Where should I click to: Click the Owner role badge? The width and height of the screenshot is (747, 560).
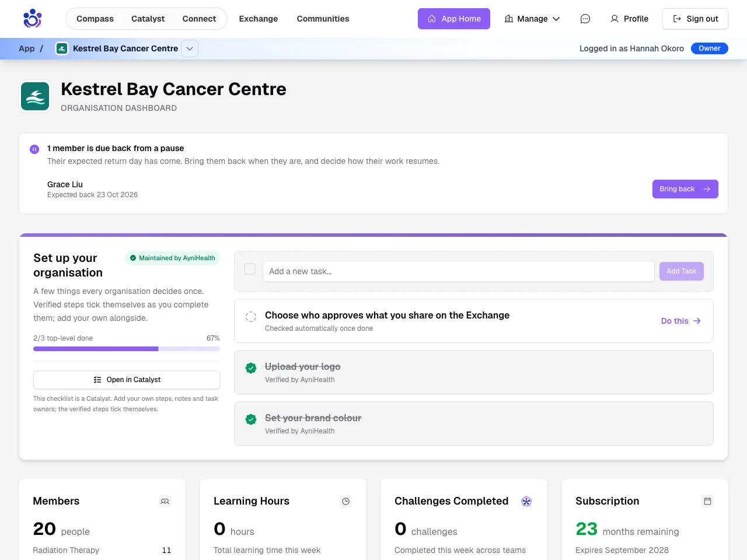(x=710, y=48)
